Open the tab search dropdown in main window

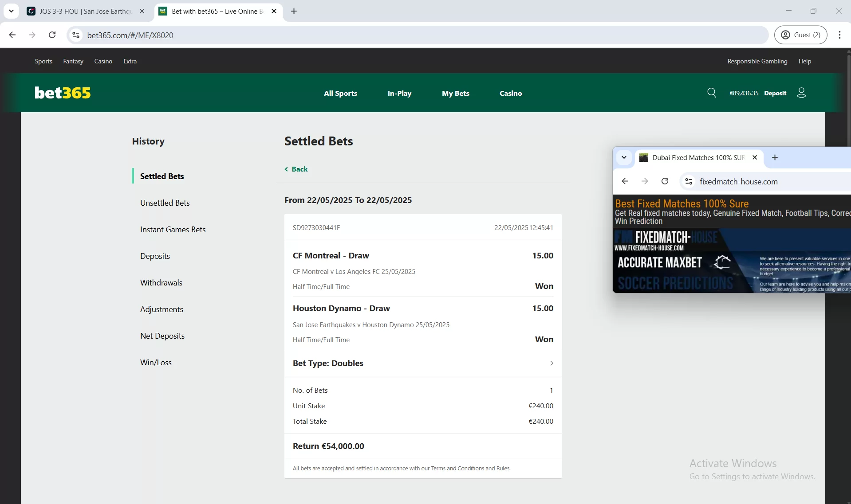[11, 11]
